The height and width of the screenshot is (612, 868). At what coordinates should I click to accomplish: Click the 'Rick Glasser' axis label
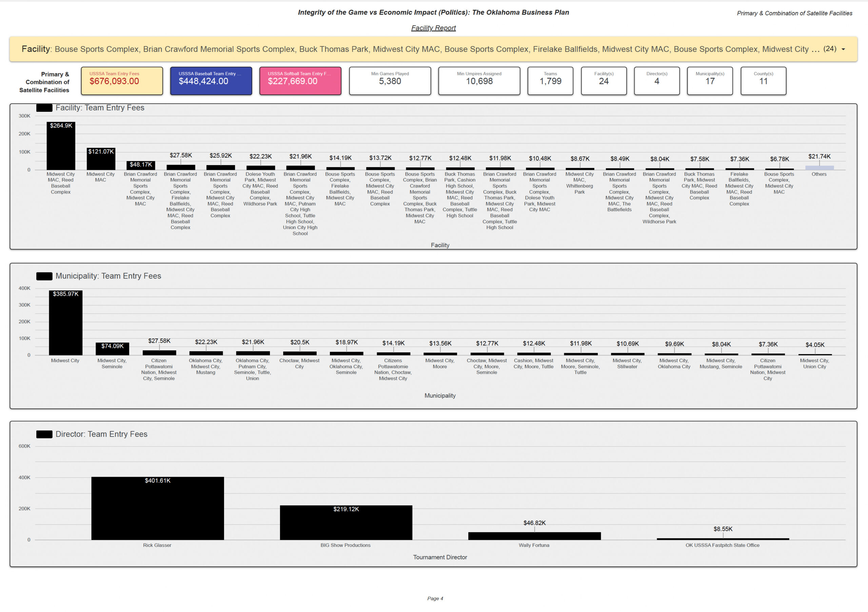(x=157, y=545)
